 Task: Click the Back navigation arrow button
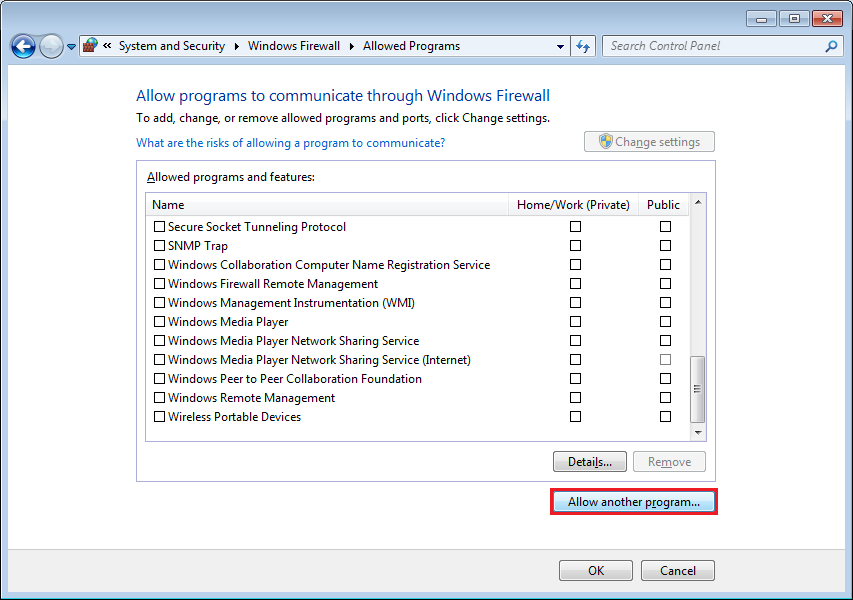[23, 46]
